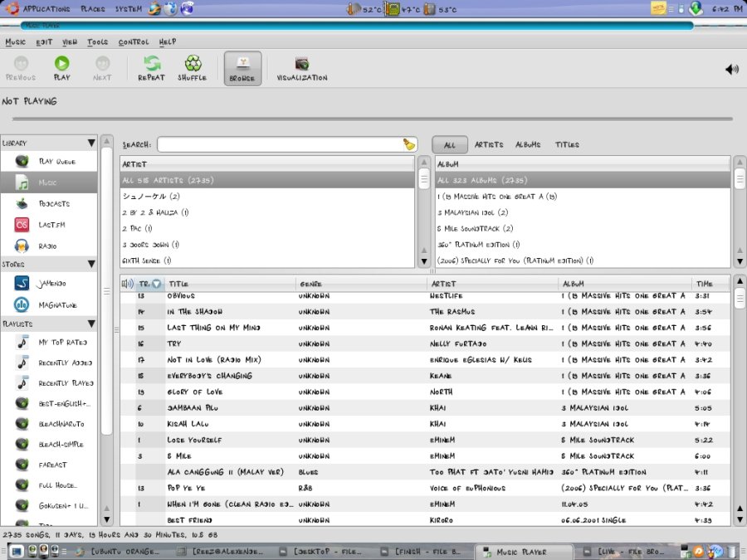Image resolution: width=747 pixels, height=560 pixels.
Task: Toggle the Browse pane button
Action: pos(242,69)
